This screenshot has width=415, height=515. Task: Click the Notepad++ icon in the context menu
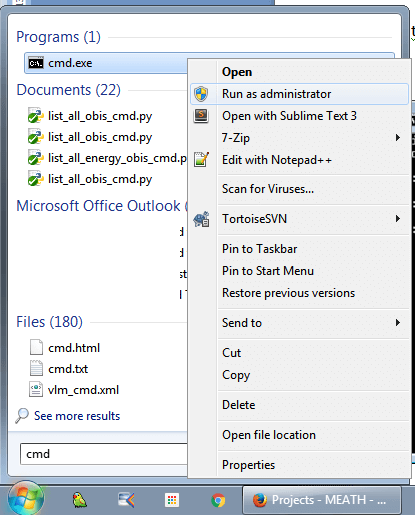201,160
